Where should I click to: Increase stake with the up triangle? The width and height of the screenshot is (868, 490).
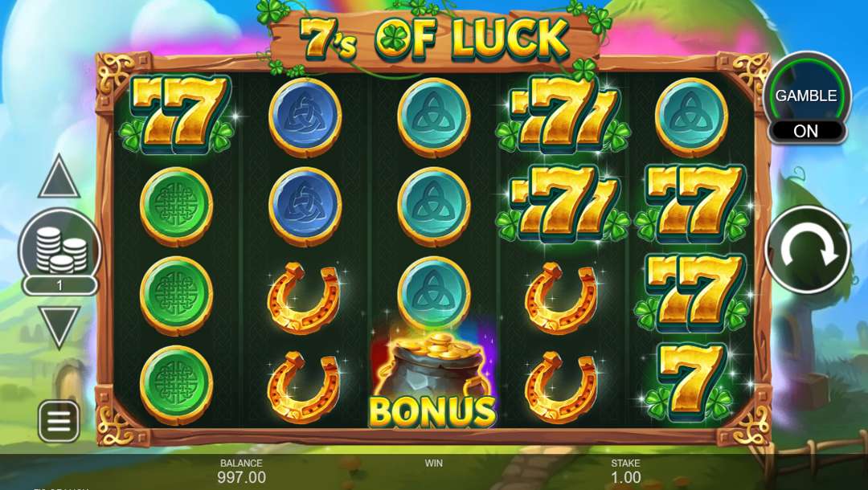click(59, 177)
